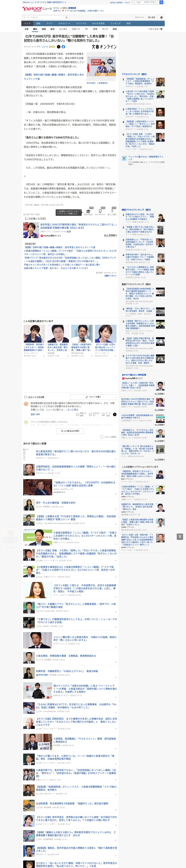
Task: Select the エンタメ category tab
Action: (x=63, y=29)
